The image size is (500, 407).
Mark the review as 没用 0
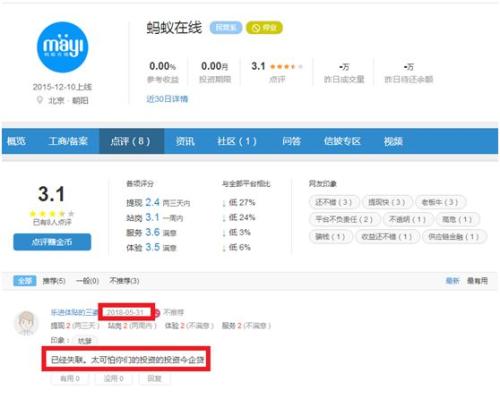tap(113, 379)
